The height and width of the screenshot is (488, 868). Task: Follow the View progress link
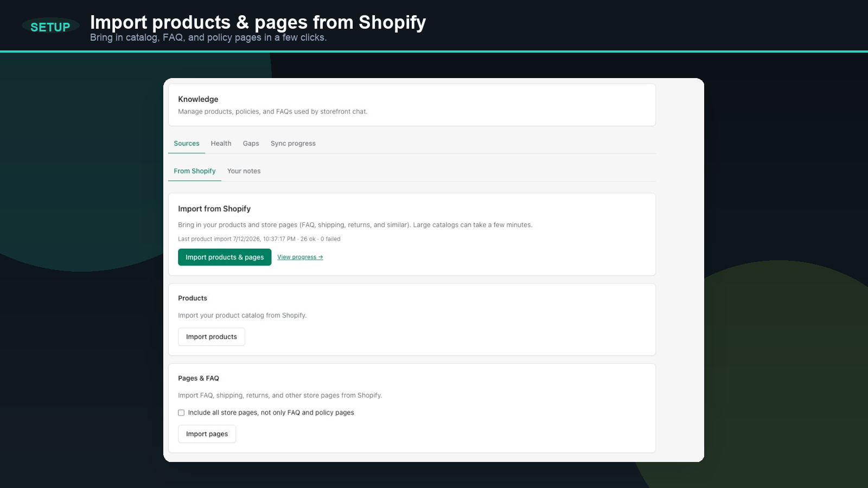(300, 258)
